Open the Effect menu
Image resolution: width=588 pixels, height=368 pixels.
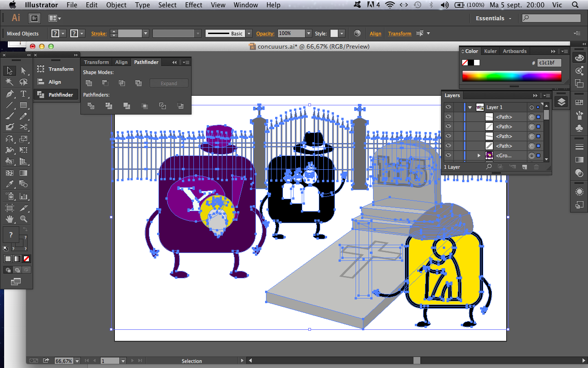coord(193,5)
